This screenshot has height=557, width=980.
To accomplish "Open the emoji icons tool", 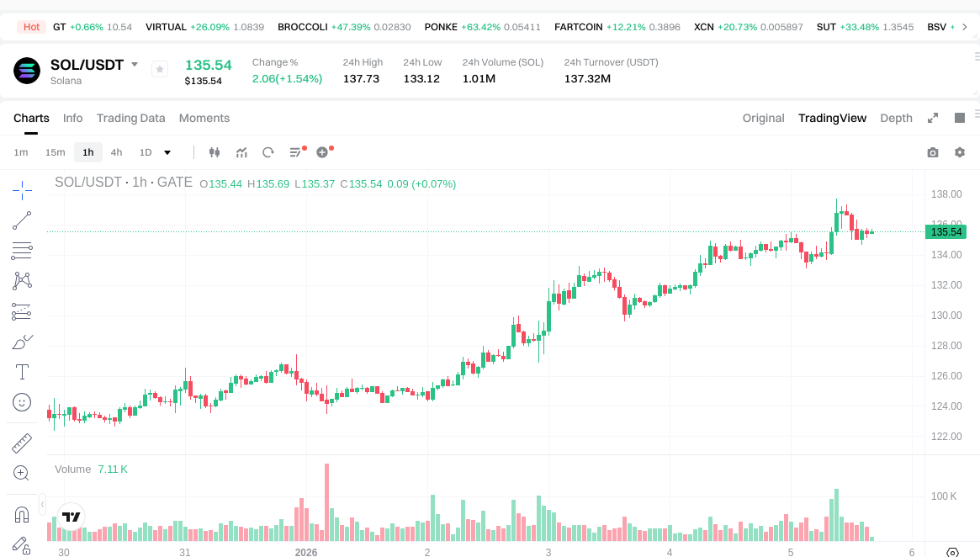I will pyautogui.click(x=22, y=402).
